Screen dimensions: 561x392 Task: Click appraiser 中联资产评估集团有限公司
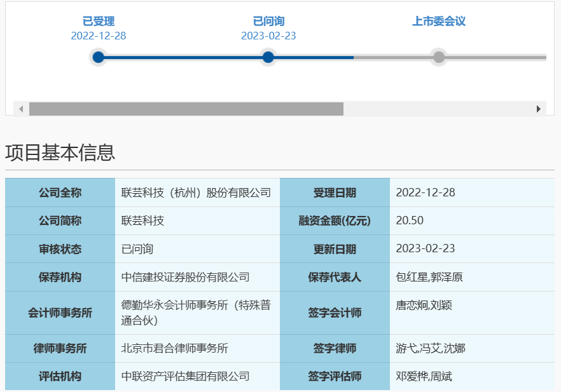[185, 376]
